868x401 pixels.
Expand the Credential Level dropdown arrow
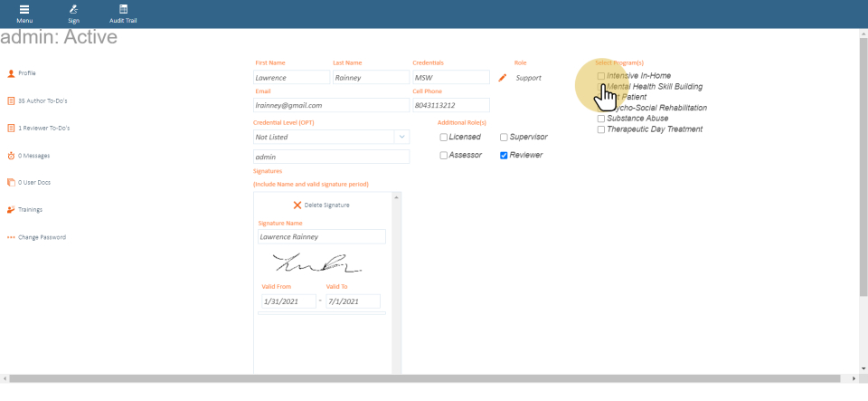point(401,138)
